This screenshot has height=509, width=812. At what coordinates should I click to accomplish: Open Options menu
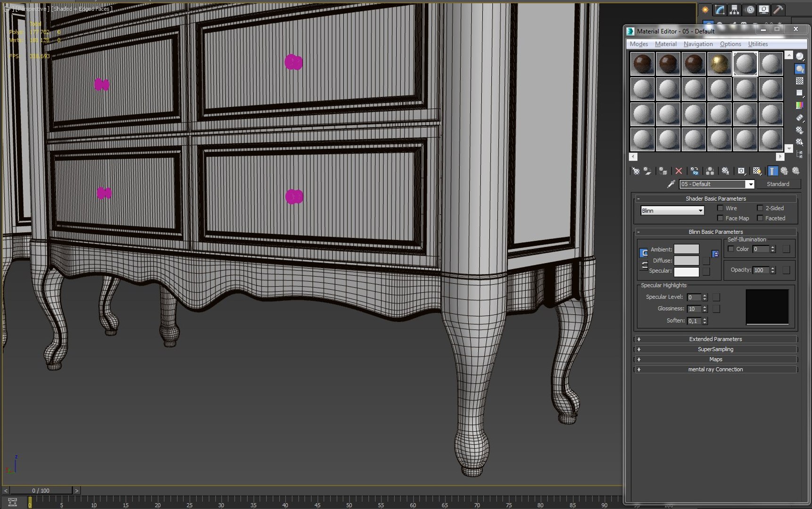coord(730,44)
